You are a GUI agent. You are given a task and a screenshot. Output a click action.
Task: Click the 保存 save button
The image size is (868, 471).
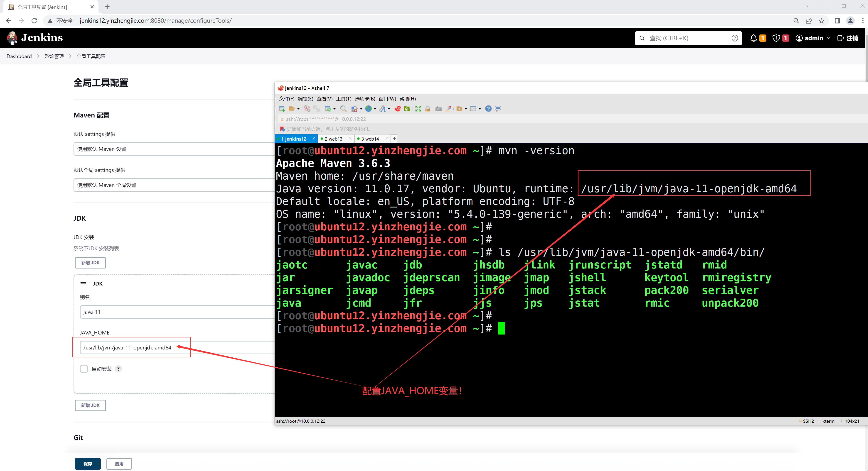88,464
